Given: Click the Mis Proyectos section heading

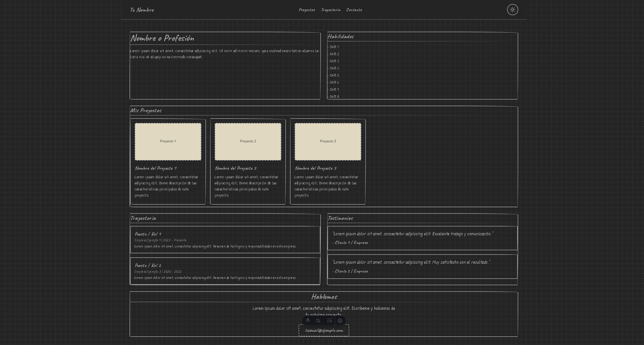Looking at the screenshot, I should pos(146,110).
